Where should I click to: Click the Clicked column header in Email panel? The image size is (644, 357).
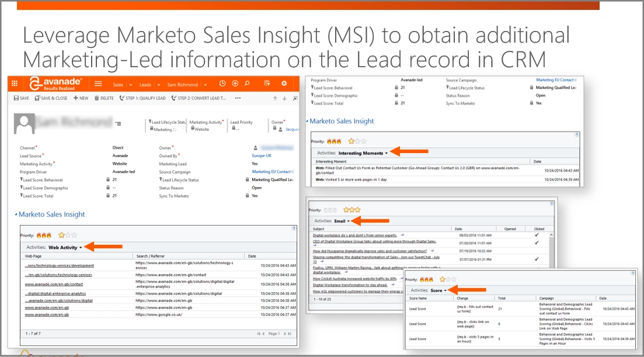tap(539, 229)
